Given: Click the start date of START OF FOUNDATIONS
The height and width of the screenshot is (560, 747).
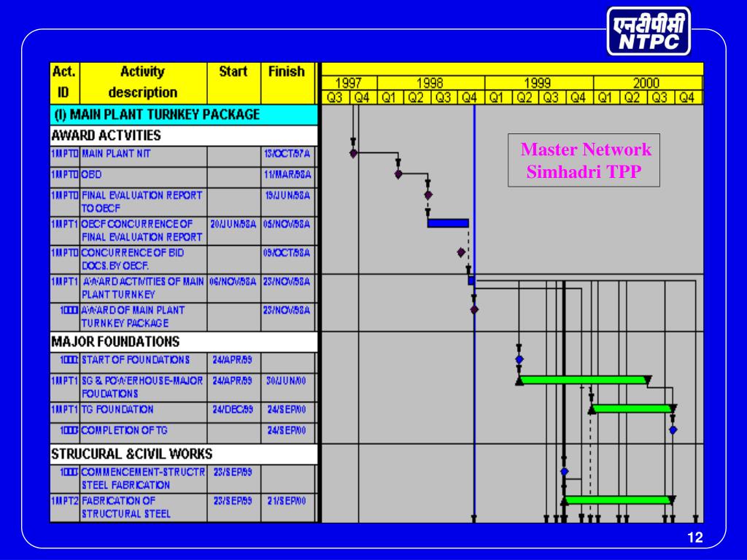Looking at the screenshot, I should pyautogui.click(x=233, y=360).
